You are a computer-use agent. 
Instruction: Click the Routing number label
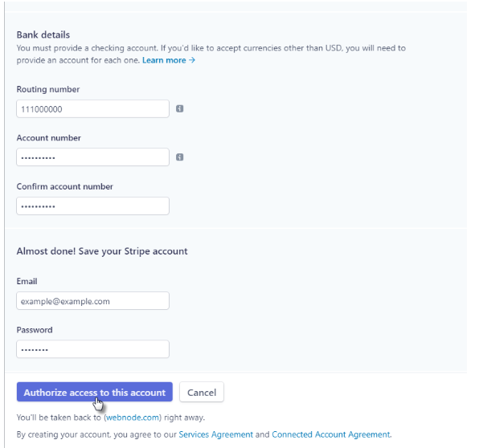pos(48,89)
